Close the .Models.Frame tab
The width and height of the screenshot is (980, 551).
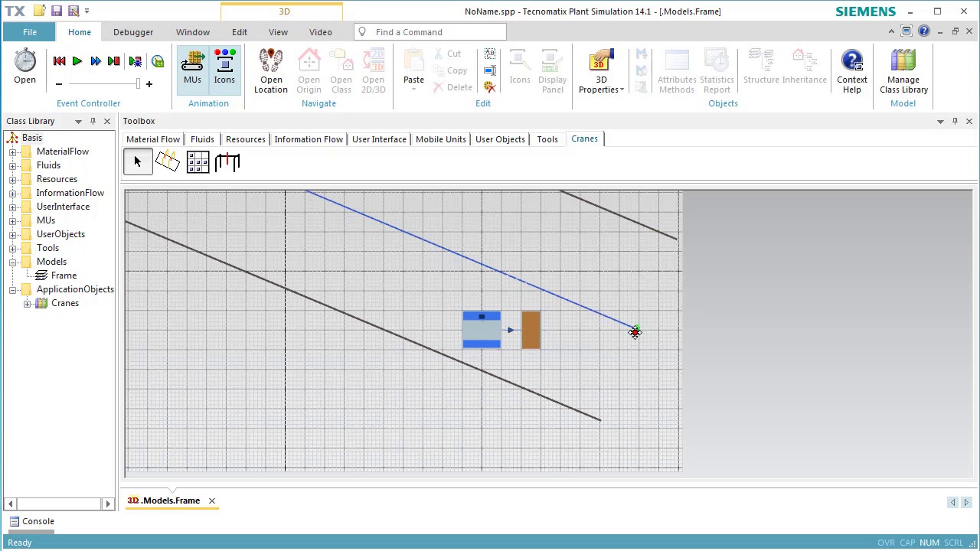pyautogui.click(x=212, y=500)
